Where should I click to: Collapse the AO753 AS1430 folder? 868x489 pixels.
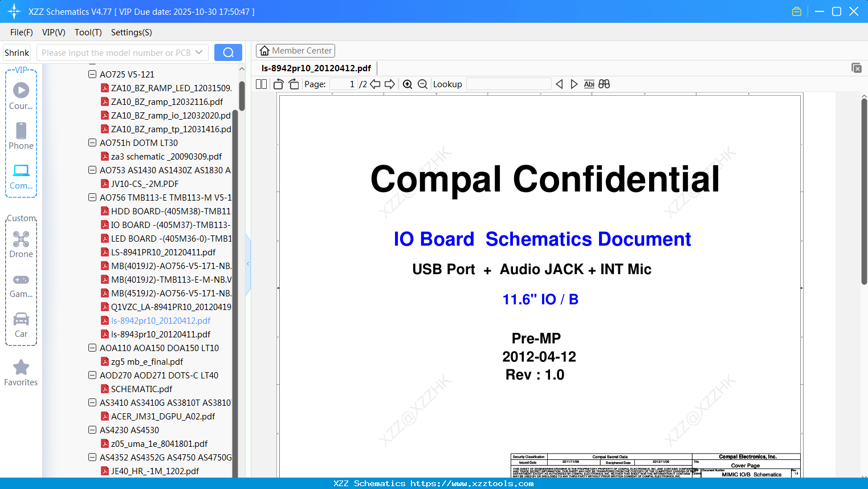pyautogui.click(x=92, y=170)
